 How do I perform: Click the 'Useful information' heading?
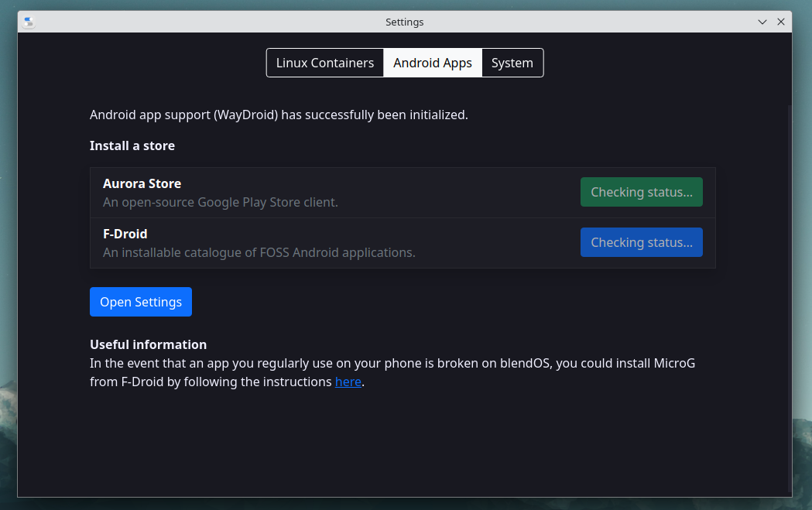pos(148,345)
